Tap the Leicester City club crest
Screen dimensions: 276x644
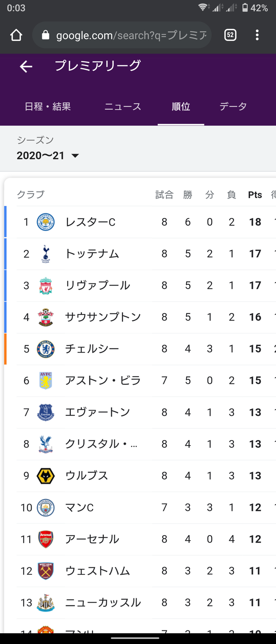(x=45, y=222)
